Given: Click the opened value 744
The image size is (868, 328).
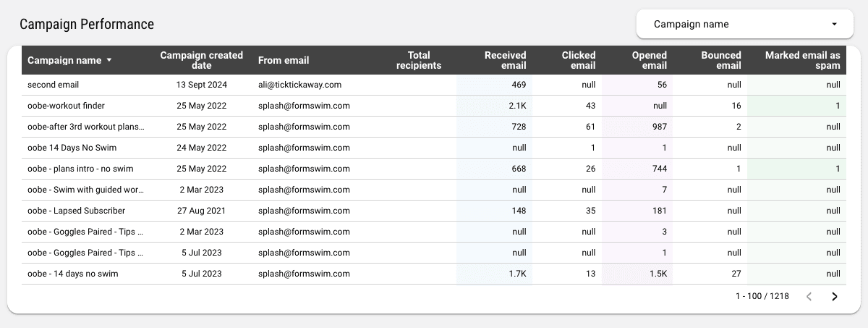Looking at the screenshot, I should pyautogui.click(x=659, y=169).
